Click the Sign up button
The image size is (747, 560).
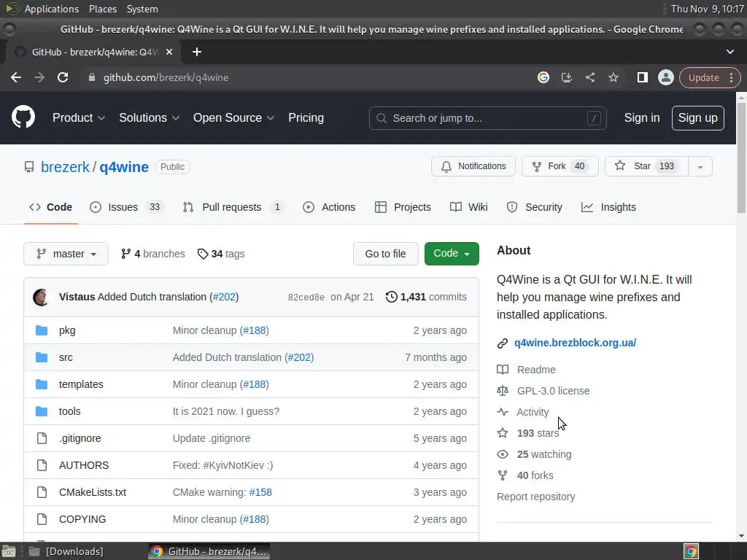tap(697, 117)
